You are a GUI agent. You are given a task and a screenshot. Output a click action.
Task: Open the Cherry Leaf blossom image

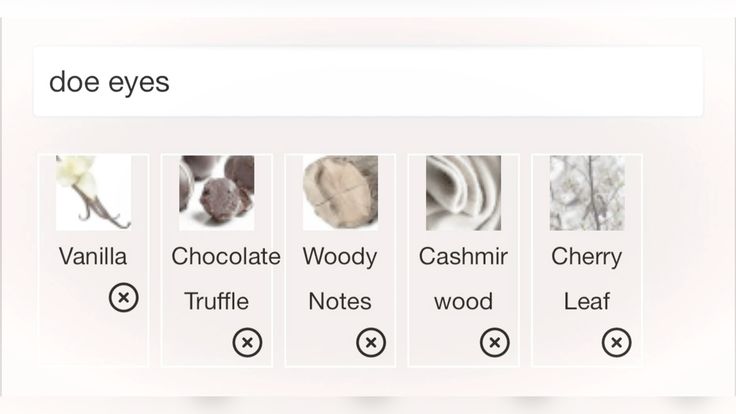(x=587, y=192)
